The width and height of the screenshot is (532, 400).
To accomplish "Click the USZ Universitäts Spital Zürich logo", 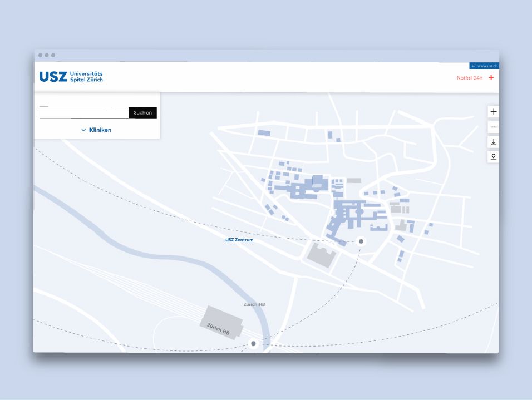I will (71, 77).
